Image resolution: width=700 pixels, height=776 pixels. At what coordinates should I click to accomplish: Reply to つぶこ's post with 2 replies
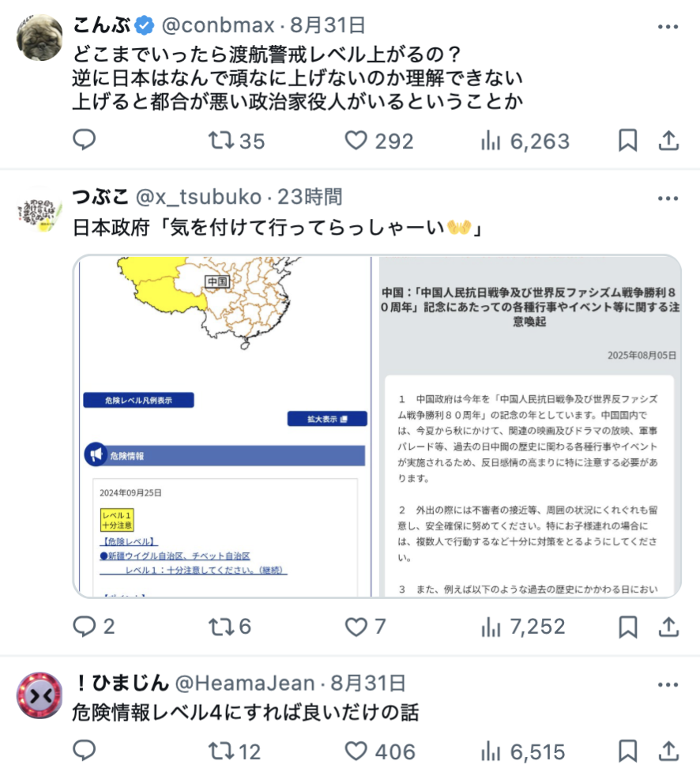[x=93, y=627]
